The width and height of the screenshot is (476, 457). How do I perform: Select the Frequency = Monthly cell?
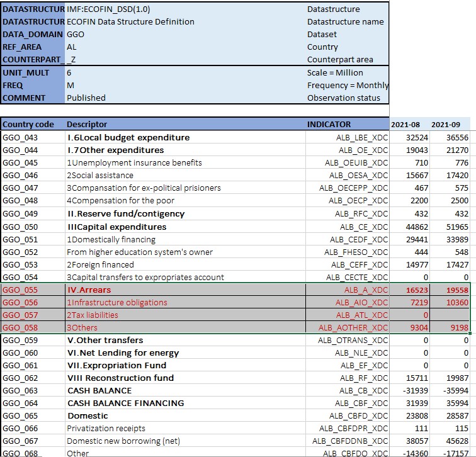pos(348,85)
